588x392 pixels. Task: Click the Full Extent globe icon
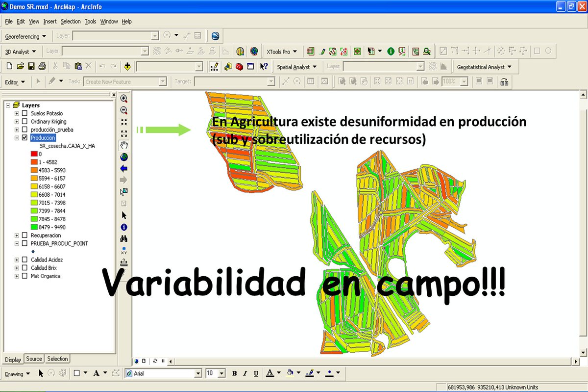coord(124,157)
